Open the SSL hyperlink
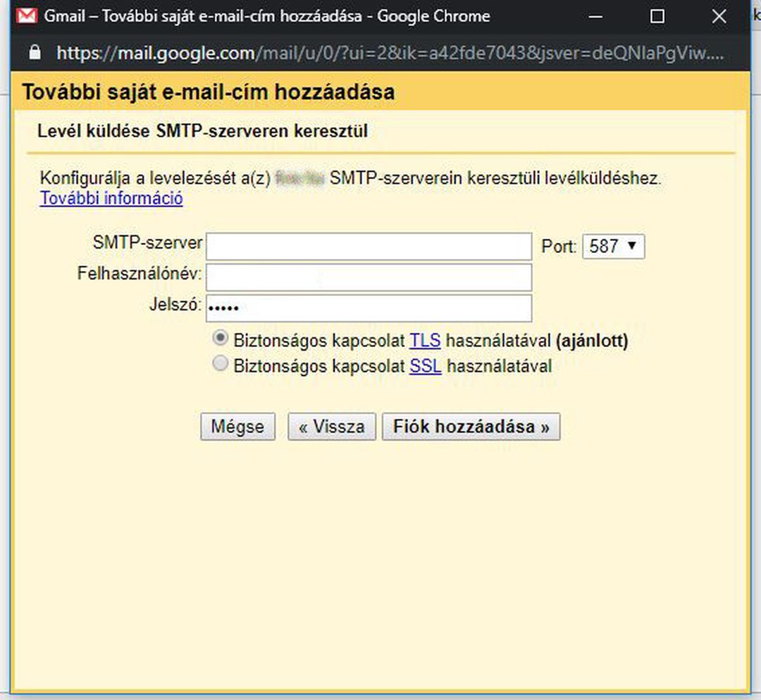Image resolution: width=761 pixels, height=700 pixels. pyautogui.click(x=425, y=365)
